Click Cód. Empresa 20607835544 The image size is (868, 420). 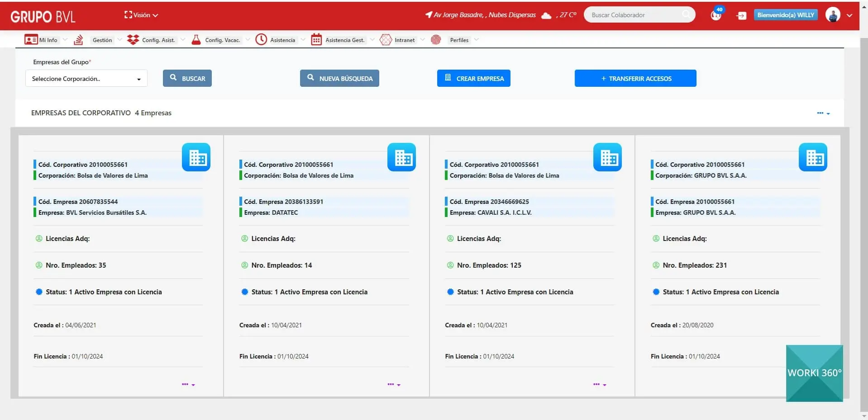[78, 202]
